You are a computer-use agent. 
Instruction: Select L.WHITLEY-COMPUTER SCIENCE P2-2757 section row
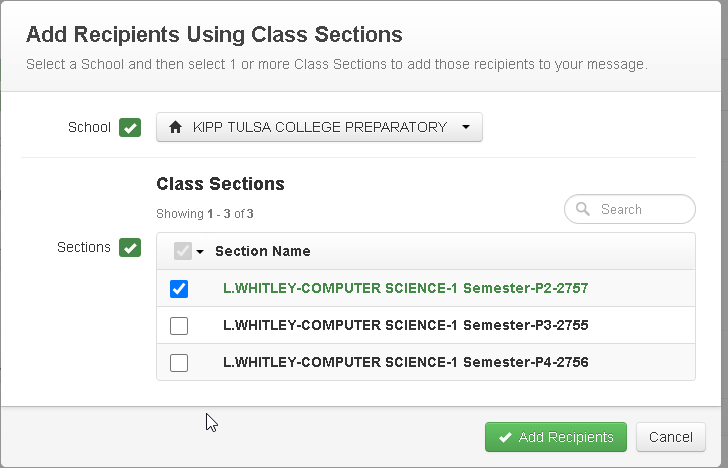pyautogui.click(x=405, y=288)
